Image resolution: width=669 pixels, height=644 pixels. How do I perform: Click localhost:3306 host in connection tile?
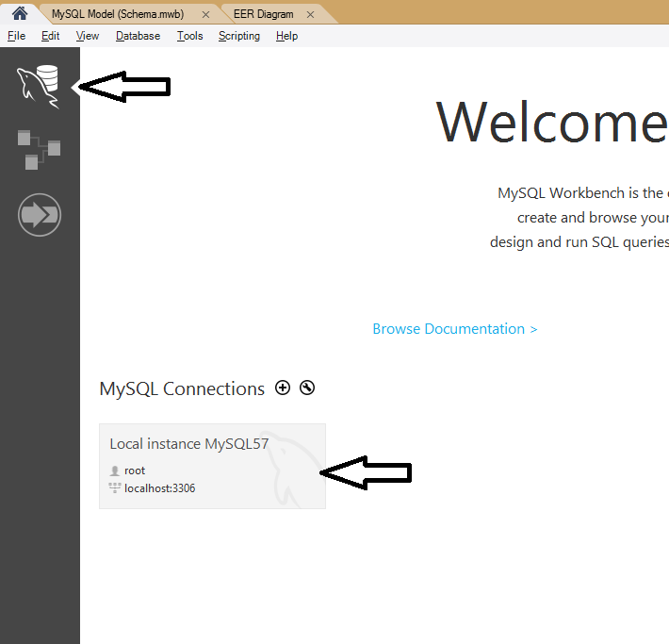[159, 488]
